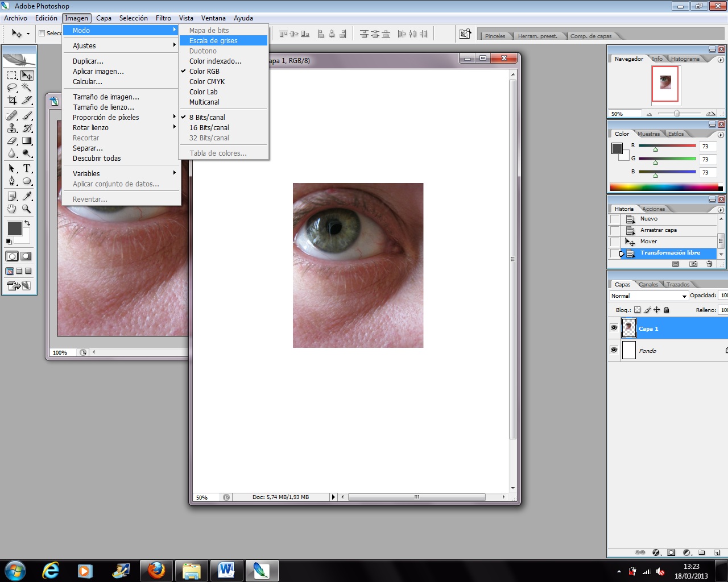728x582 pixels.
Task: Select the Magic Wand tool
Action: coord(26,88)
